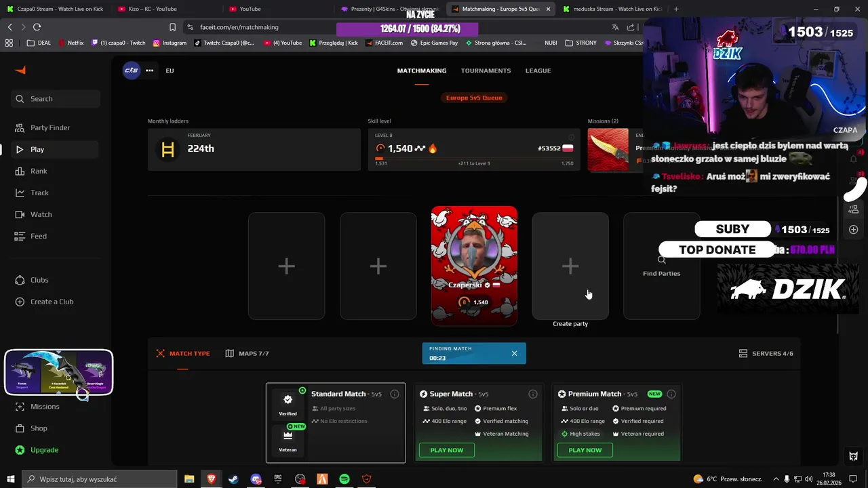
Task: Click Create party slot plus
Action: [x=570, y=266]
